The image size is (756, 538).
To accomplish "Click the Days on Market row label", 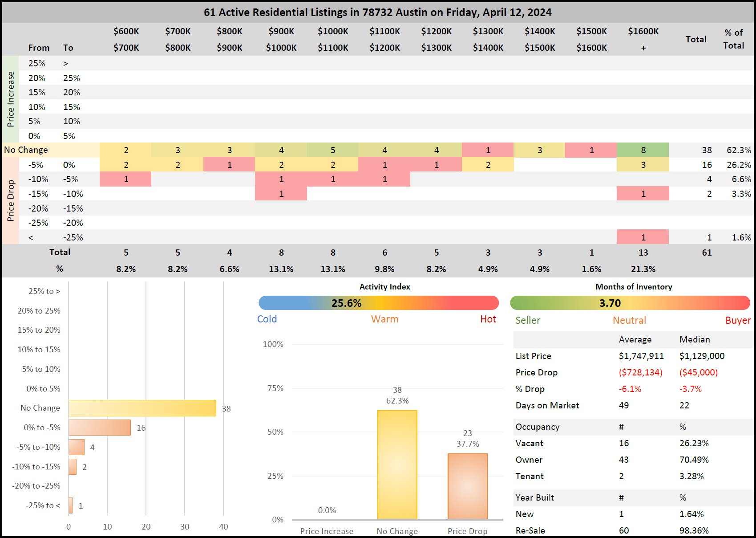I will 547,405.
